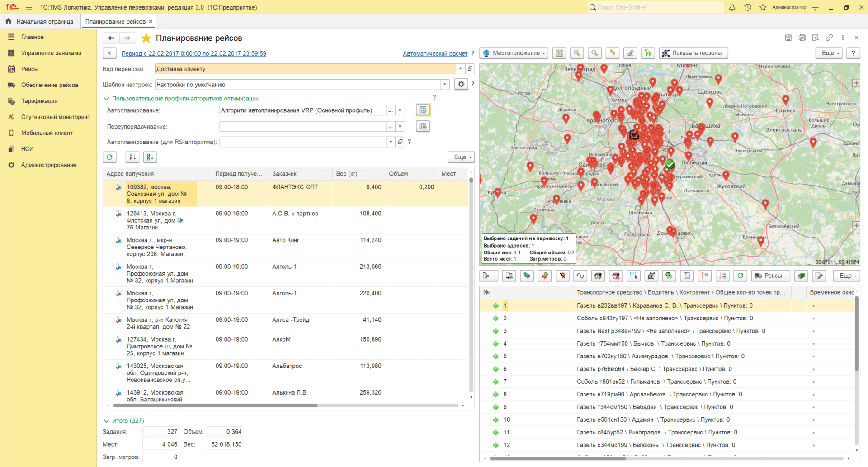Screen dimensions: 868x467
Task: Zoom out on the map
Action: pos(594,53)
